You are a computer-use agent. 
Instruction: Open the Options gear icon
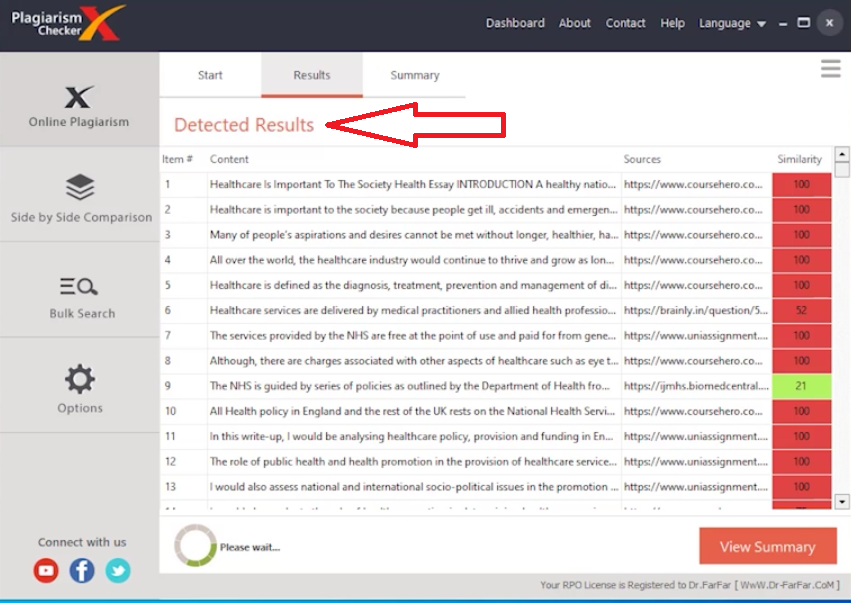click(x=80, y=379)
